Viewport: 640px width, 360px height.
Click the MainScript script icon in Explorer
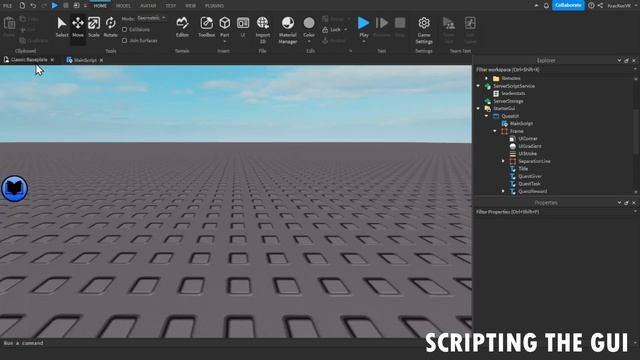pyautogui.click(x=504, y=123)
